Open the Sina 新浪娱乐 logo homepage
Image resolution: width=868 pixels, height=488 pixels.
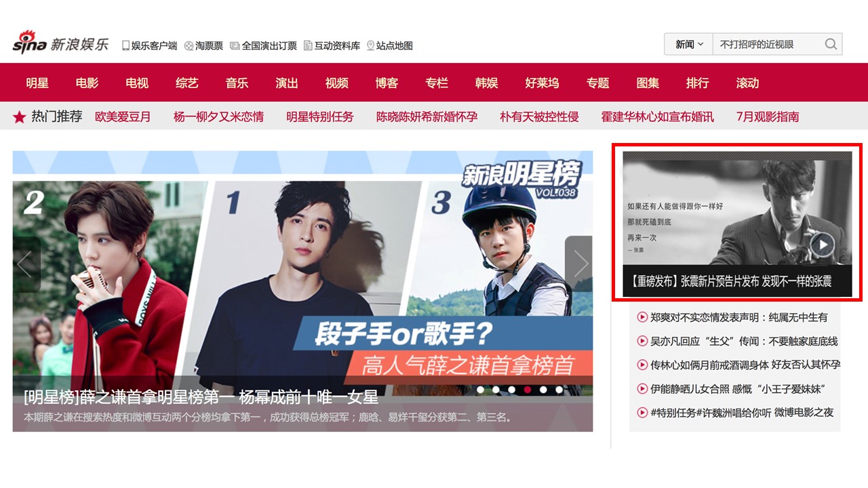click(60, 43)
